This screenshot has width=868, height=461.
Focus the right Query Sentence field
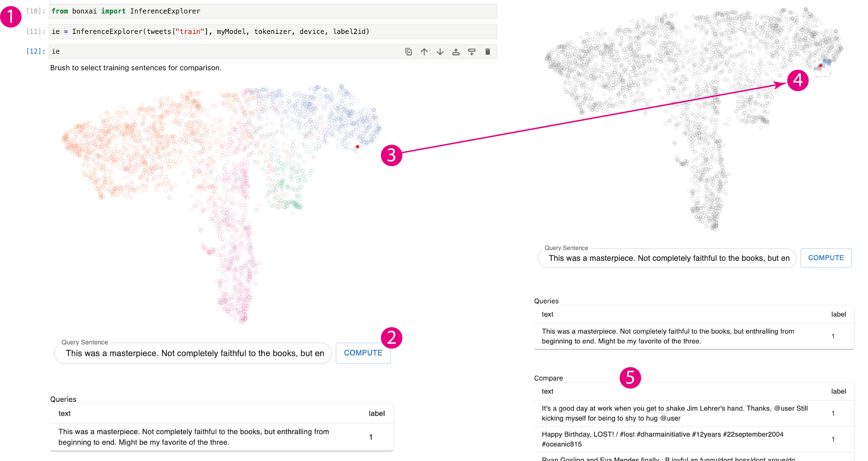click(x=667, y=258)
